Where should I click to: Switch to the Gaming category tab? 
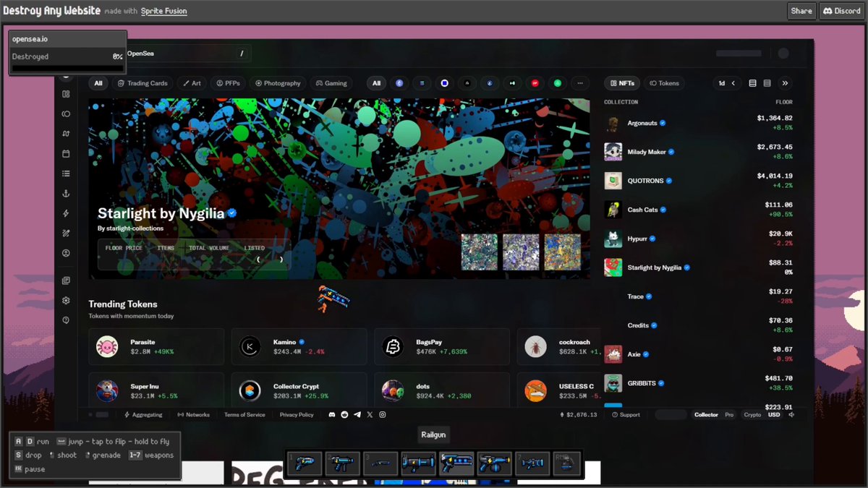[331, 83]
